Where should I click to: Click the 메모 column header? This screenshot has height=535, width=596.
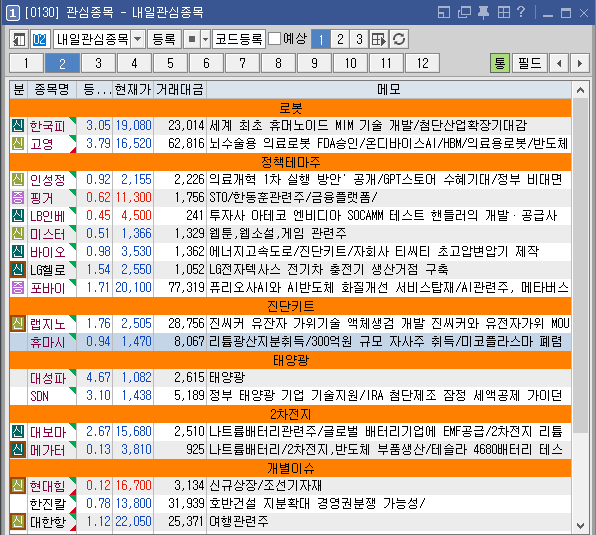389,90
